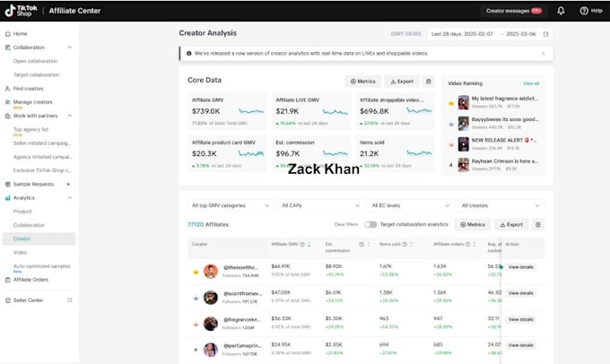Open Bayyybeeee its sooo good video thumbnail
610x364 pixels.
point(464,124)
